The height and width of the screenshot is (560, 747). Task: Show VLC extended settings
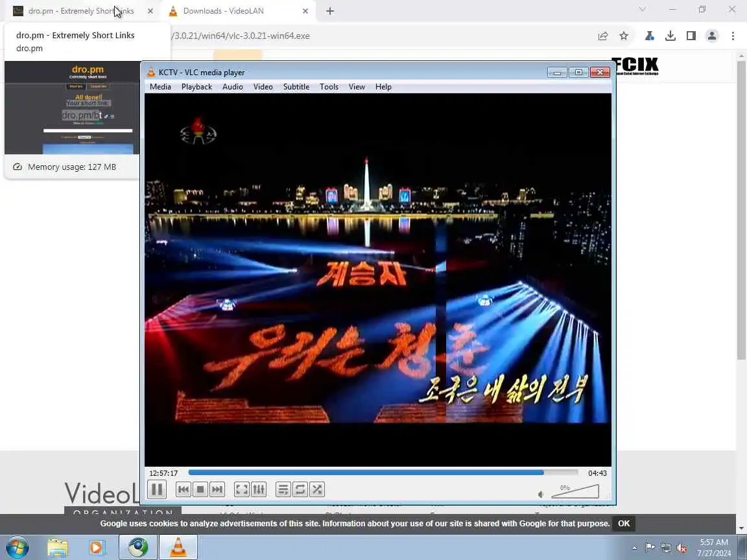point(259,489)
